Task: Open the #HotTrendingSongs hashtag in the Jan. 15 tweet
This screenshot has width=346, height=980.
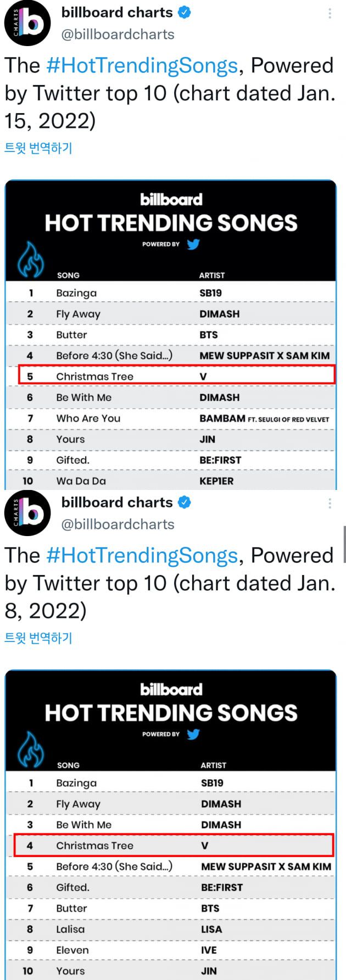Action: click(x=142, y=66)
